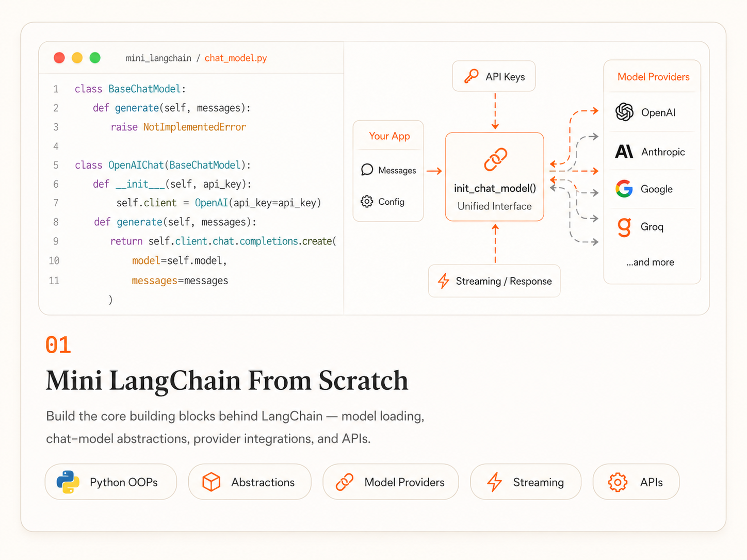Viewport: 747px width, 560px height.
Task: Click the orange 01 number
Action: [58, 345]
